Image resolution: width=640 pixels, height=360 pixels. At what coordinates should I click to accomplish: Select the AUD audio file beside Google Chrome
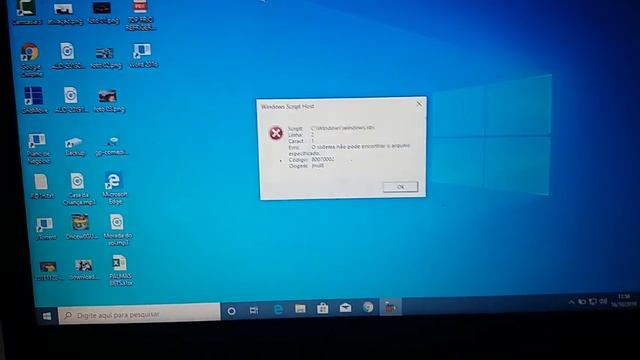tap(68, 56)
